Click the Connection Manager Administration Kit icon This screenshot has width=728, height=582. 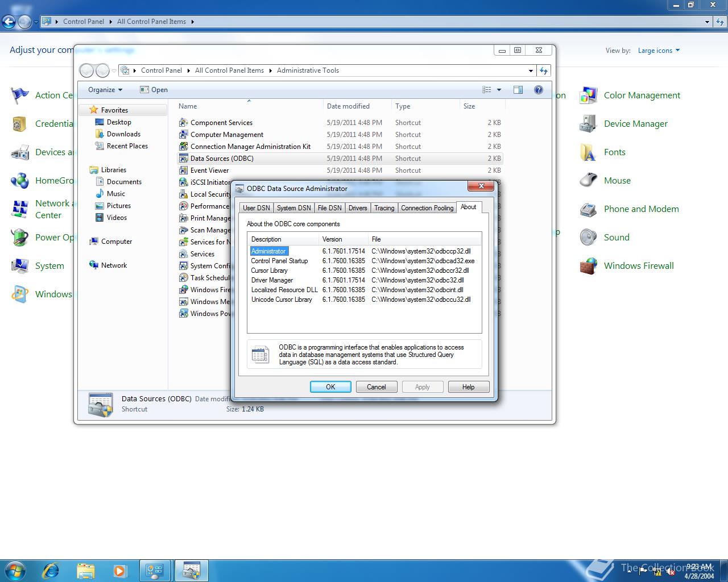184,147
